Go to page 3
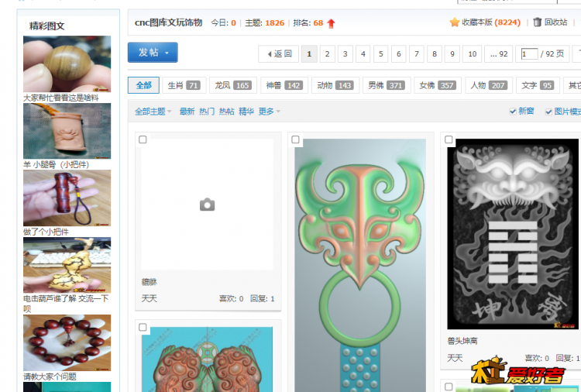This screenshot has height=392, width=581. point(345,54)
